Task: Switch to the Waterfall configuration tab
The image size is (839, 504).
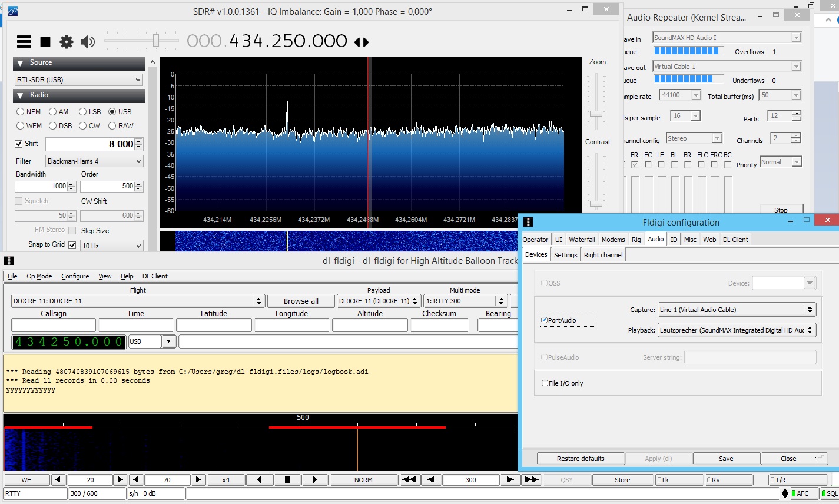Action: click(x=581, y=240)
